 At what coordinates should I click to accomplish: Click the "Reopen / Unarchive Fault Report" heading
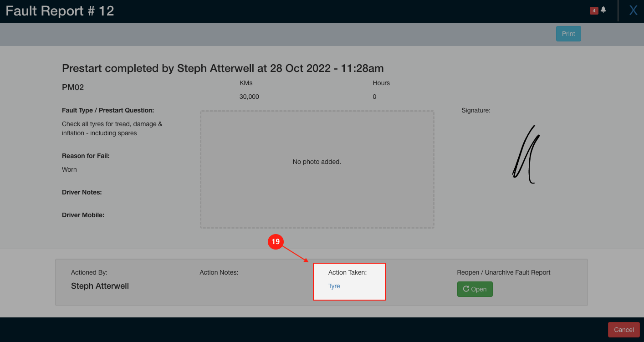click(x=503, y=272)
